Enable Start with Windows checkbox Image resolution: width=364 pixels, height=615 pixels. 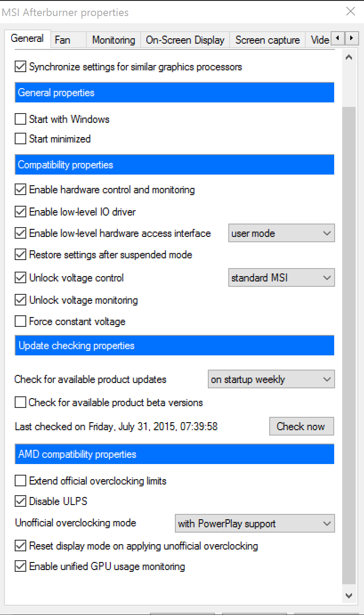click(20, 119)
